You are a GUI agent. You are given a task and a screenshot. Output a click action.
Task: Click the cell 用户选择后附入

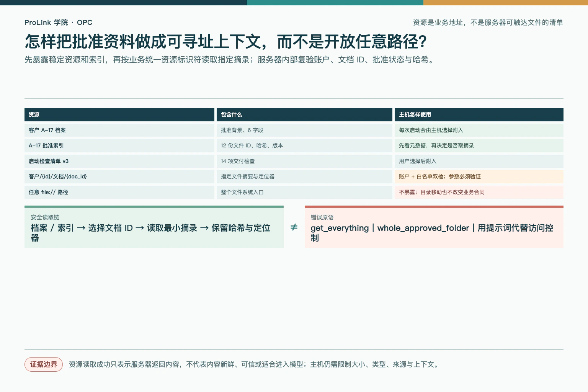pos(479,161)
